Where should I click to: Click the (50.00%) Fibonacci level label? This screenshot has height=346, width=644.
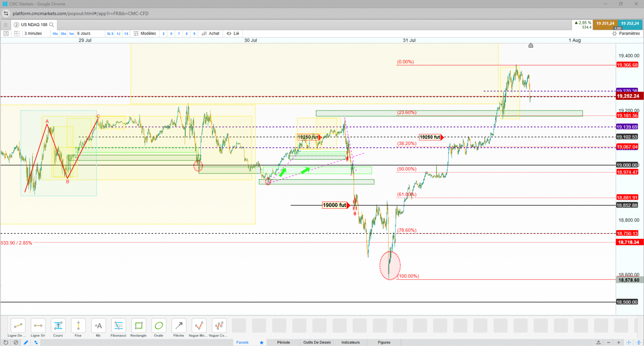[x=407, y=169]
